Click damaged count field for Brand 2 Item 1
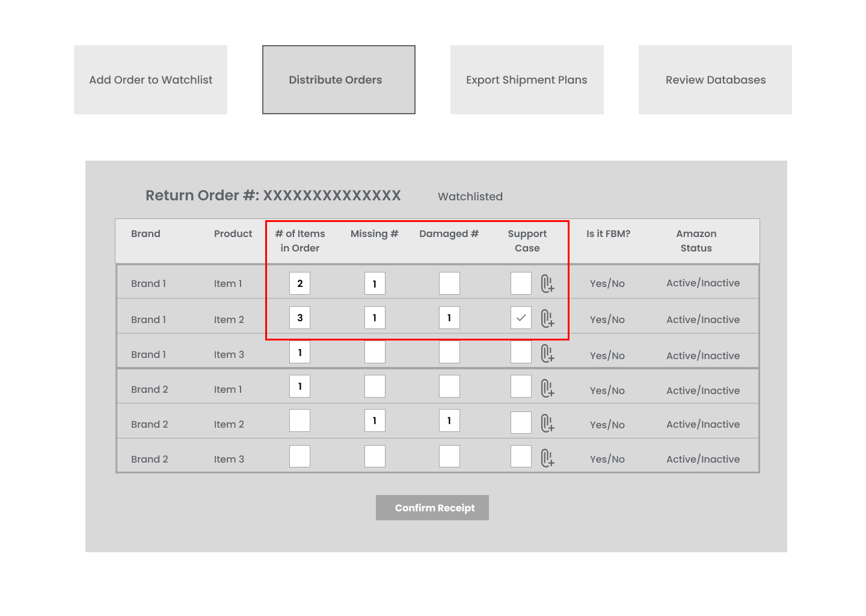The height and width of the screenshot is (616, 866). pos(449,386)
